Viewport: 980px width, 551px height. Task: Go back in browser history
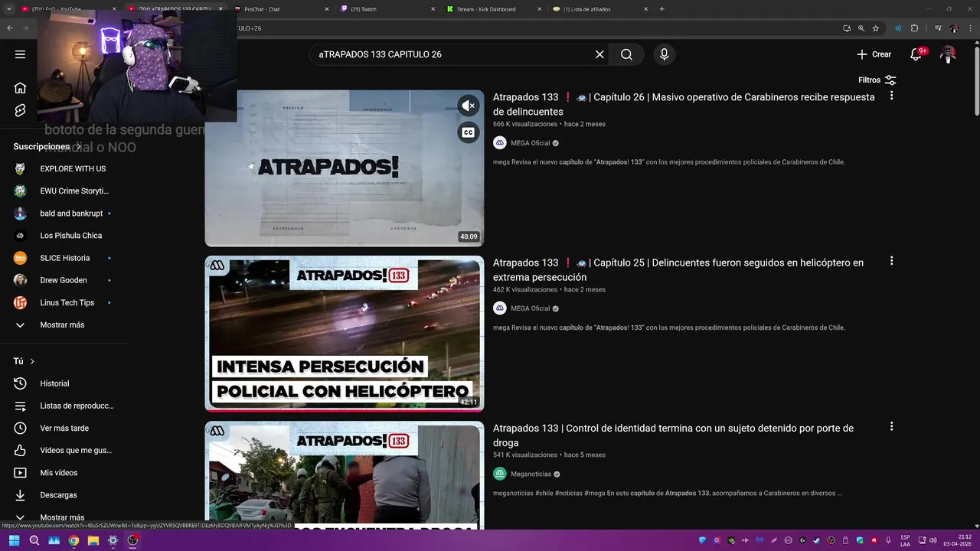pyautogui.click(x=10, y=28)
